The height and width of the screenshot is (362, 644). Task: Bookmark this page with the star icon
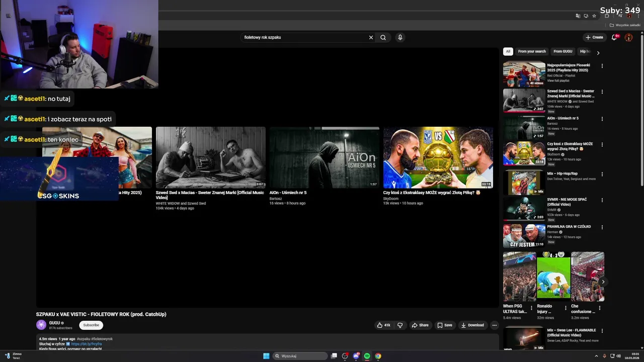tap(594, 16)
